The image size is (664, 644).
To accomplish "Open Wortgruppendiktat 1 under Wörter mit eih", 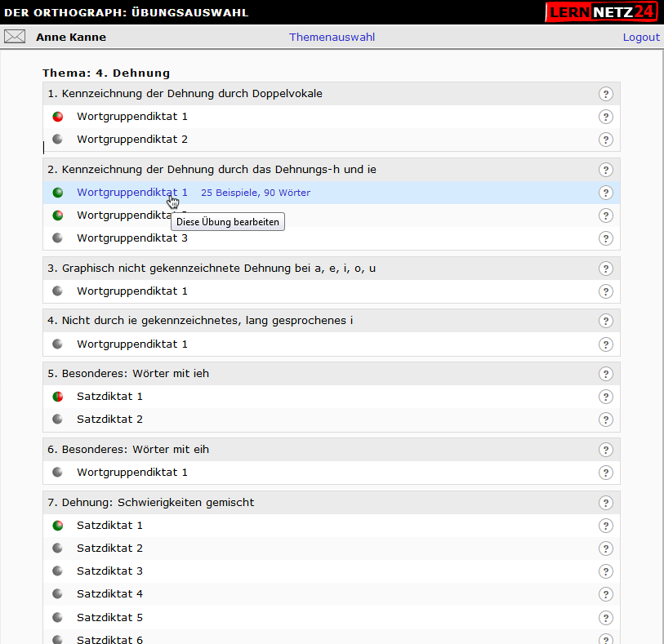I will point(132,473).
